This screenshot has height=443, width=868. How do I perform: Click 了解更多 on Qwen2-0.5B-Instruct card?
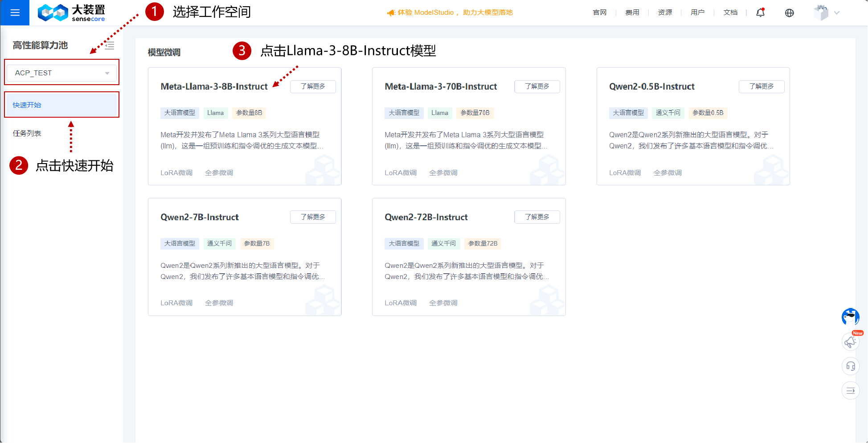[762, 86]
